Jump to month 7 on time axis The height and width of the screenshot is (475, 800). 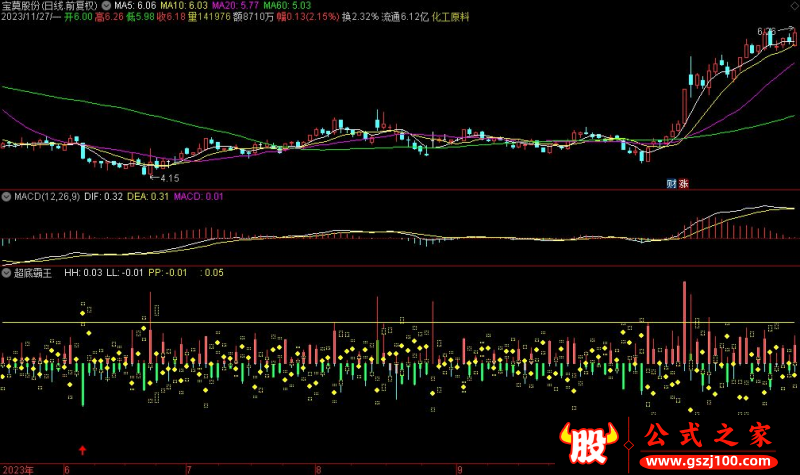click(189, 470)
